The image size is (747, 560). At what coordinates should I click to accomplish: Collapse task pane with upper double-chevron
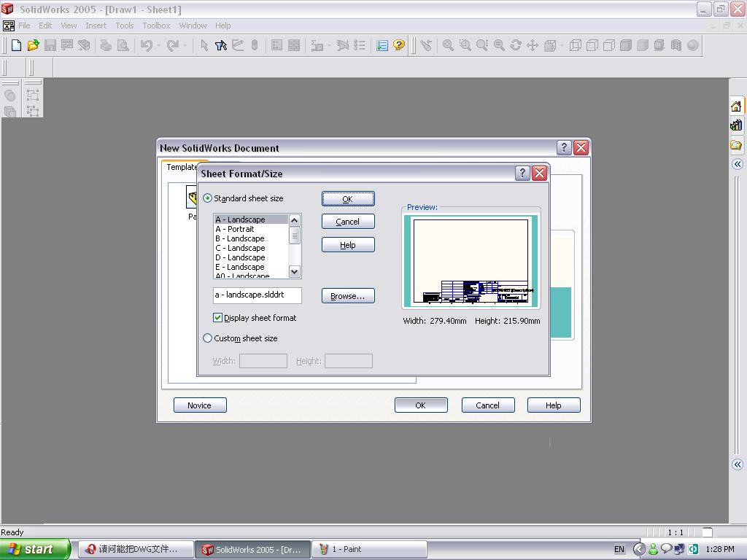pos(738,164)
